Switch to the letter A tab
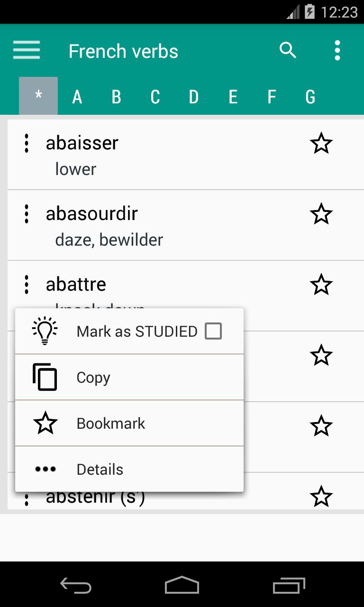This screenshot has height=607, width=364. [x=77, y=97]
